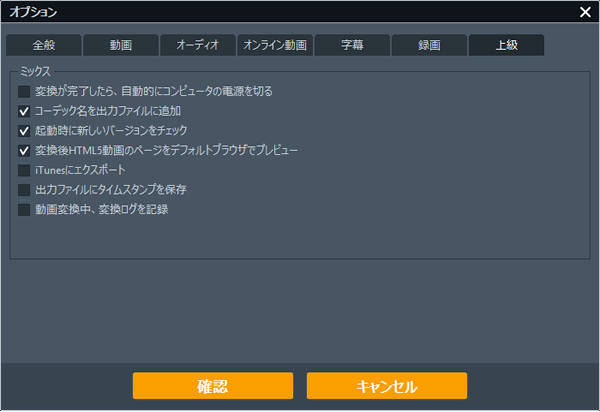The width and height of the screenshot is (600, 412).
Task: Switch to the 録画 tab
Action: pyautogui.click(x=429, y=45)
